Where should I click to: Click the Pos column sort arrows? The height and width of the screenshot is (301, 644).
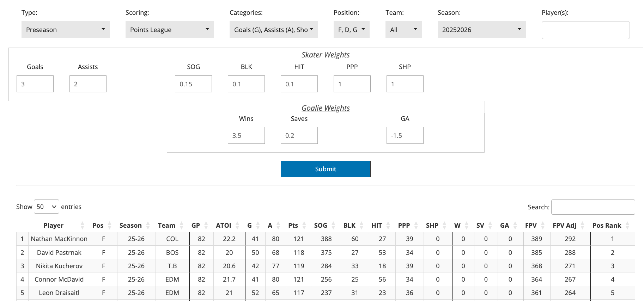109,226
